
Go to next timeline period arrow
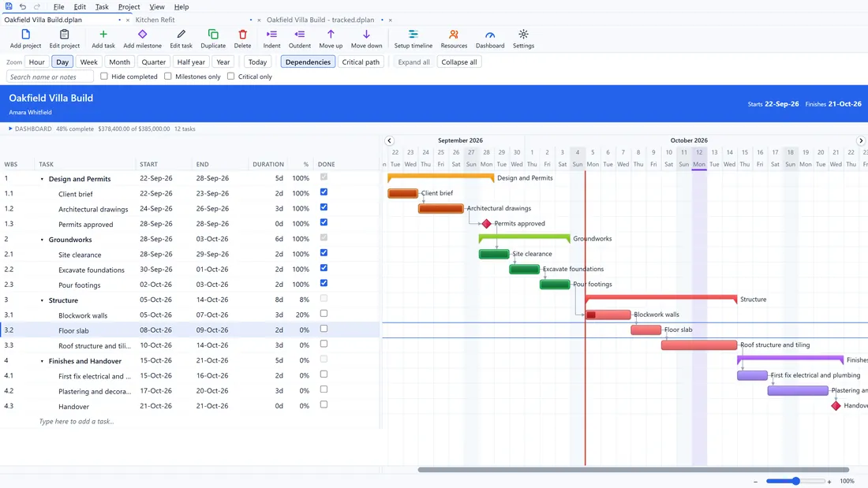(861, 140)
